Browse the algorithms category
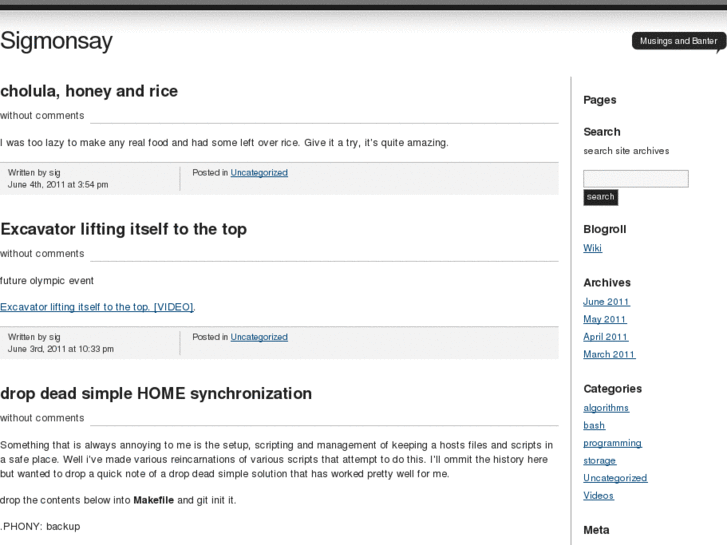The width and height of the screenshot is (727, 545). point(606,408)
